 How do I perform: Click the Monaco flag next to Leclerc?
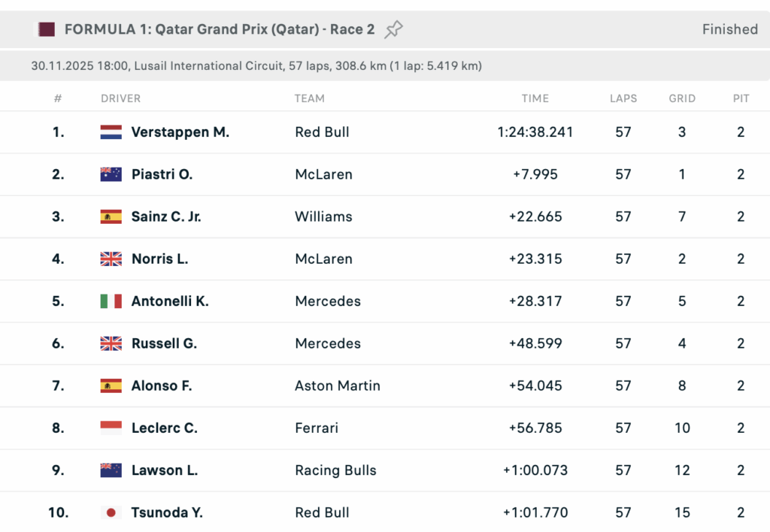point(111,428)
